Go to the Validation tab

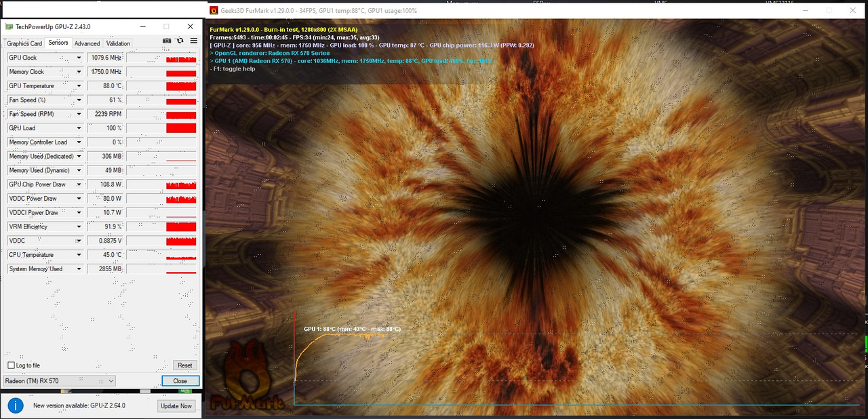(x=118, y=43)
